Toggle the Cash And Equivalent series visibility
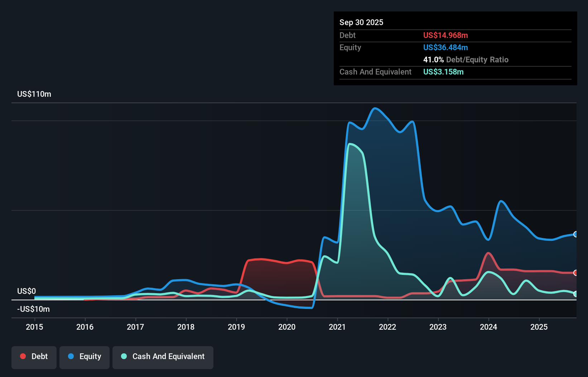The height and width of the screenshot is (377, 588). (163, 357)
